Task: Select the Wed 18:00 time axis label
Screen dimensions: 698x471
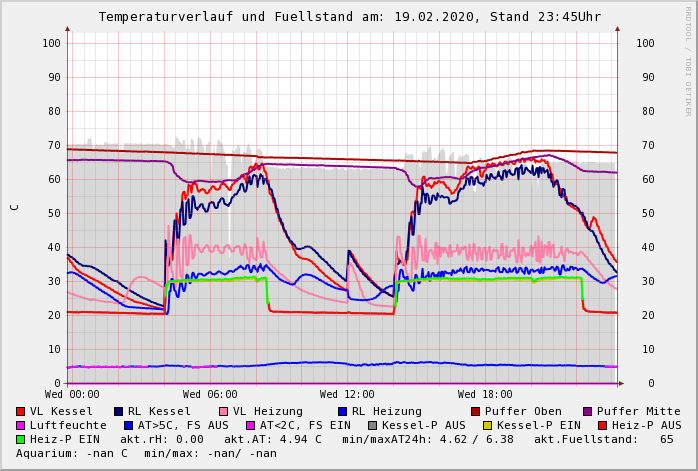Action: pyautogui.click(x=485, y=395)
